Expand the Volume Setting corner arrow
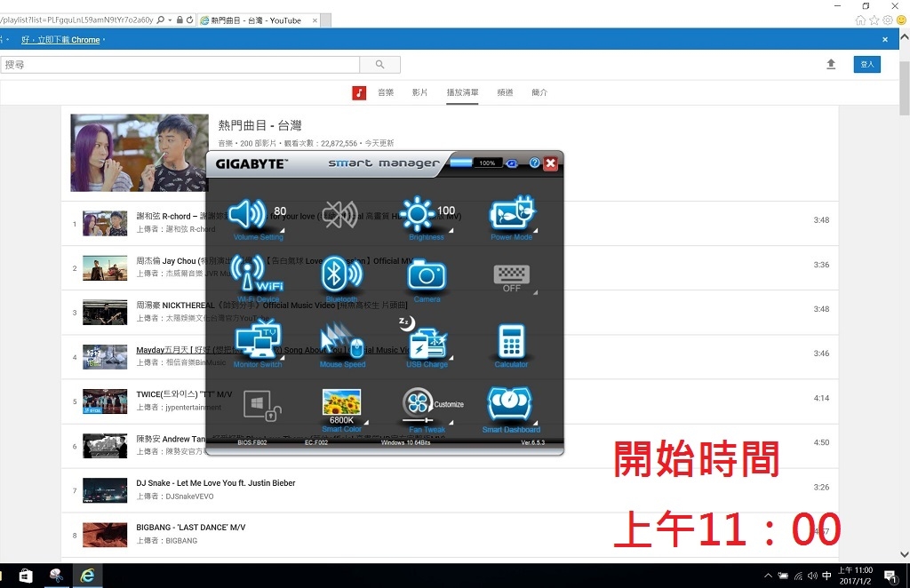The height and width of the screenshot is (588, 910). (282, 230)
